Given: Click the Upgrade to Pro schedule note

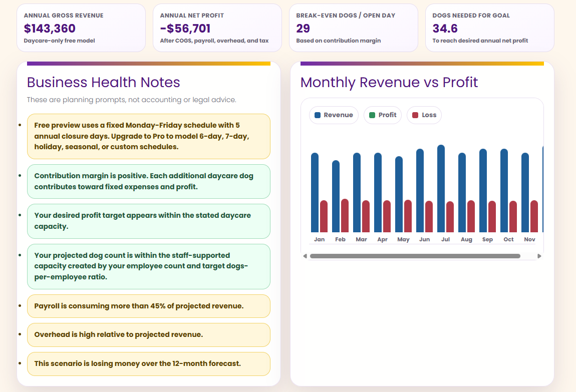Looking at the screenshot, I should point(149,136).
